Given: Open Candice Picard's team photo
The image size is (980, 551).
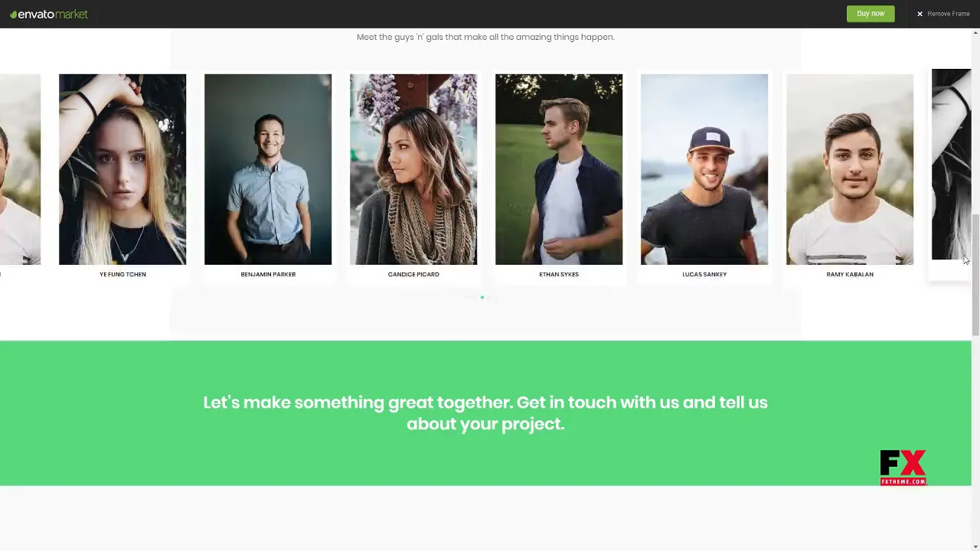Looking at the screenshot, I should (413, 169).
